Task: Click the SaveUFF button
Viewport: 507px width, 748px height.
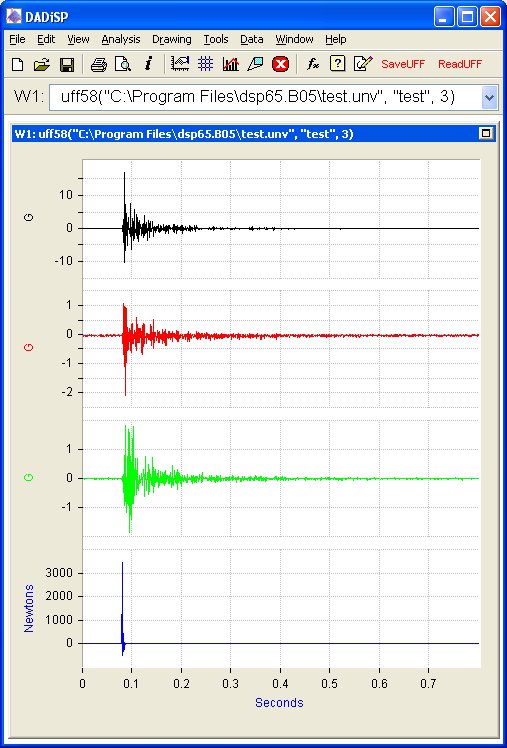Action: (403, 64)
